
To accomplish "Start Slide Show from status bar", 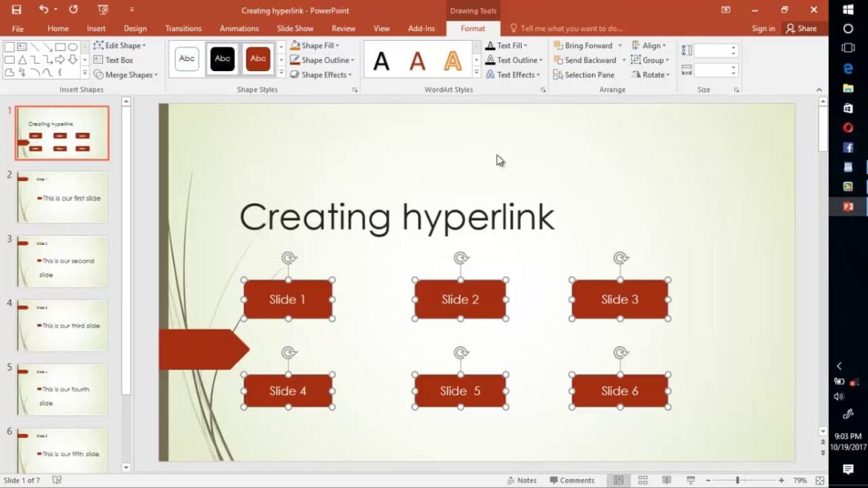I will [x=691, y=480].
